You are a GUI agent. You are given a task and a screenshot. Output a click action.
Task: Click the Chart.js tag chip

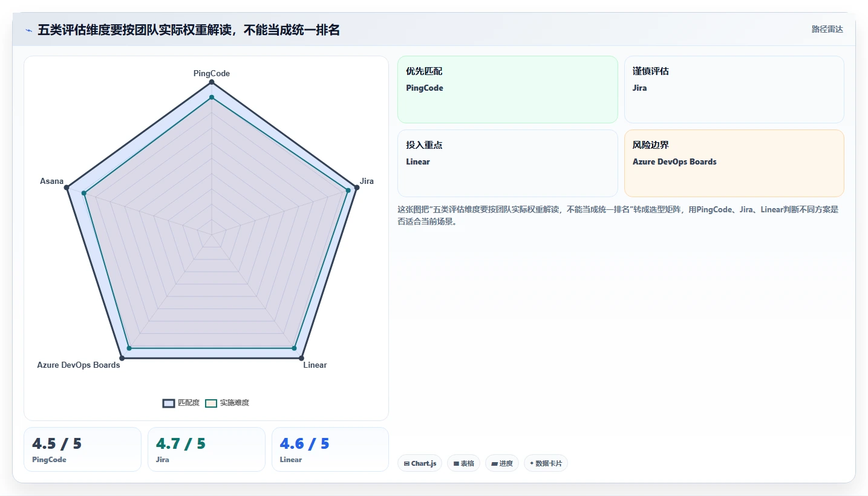[420, 463]
